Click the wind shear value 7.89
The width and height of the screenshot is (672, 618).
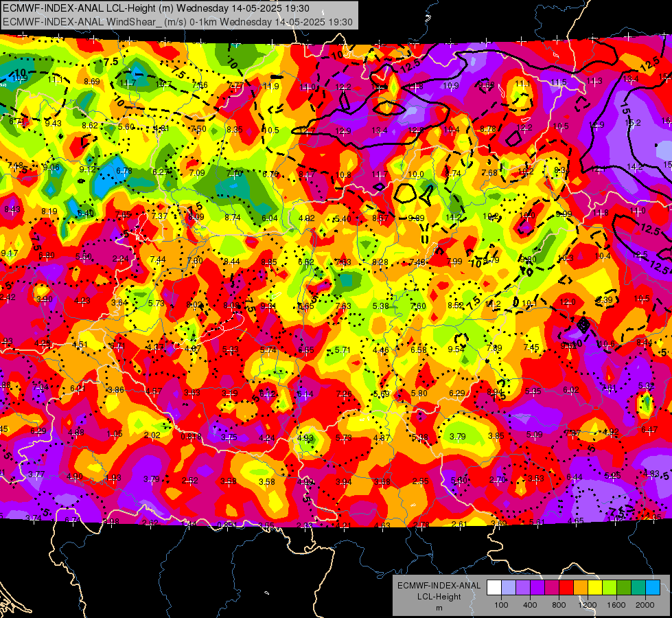494,348
